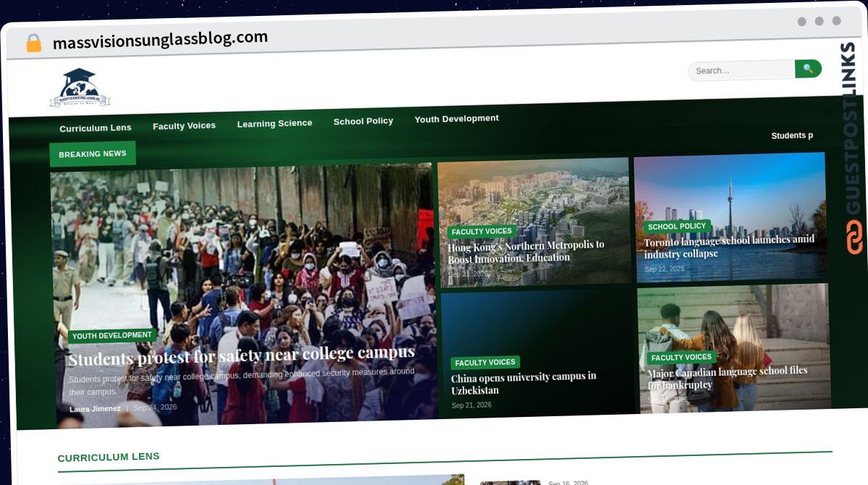Click the massvisionsunglassblog.com address text
Screen dimensions: 868x485
pyautogui.click(x=161, y=40)
